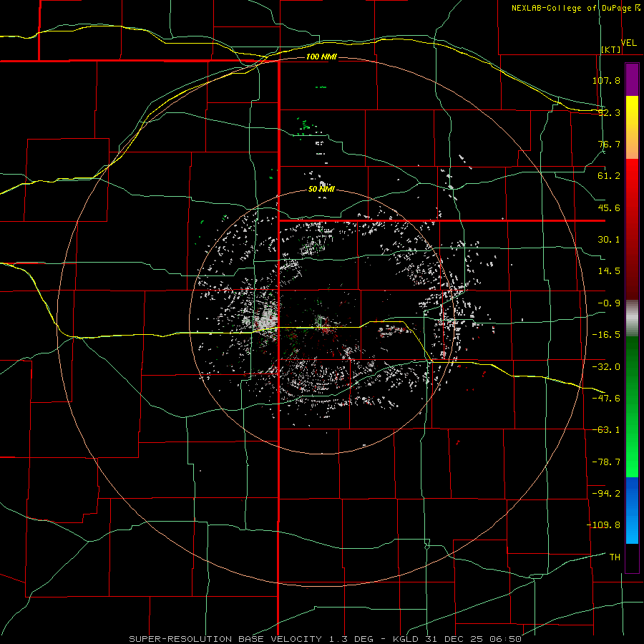Click the 30.1 value on velocity scale
644x644 pixels.
coord(609,240)
